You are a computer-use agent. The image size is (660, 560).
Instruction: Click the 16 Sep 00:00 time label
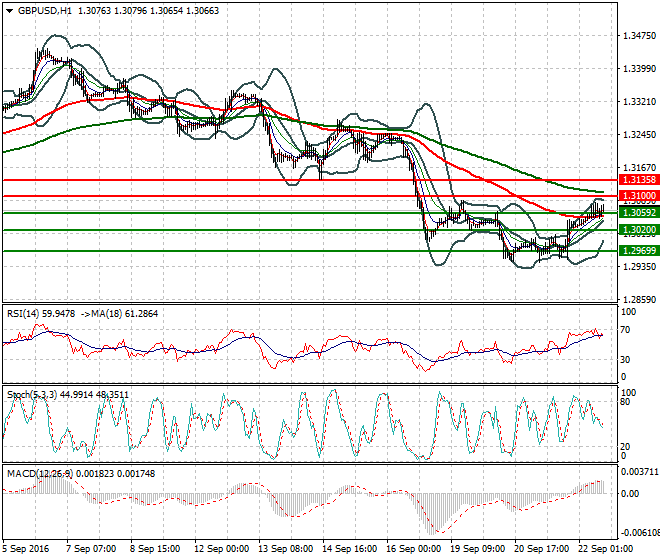[413, 549]
